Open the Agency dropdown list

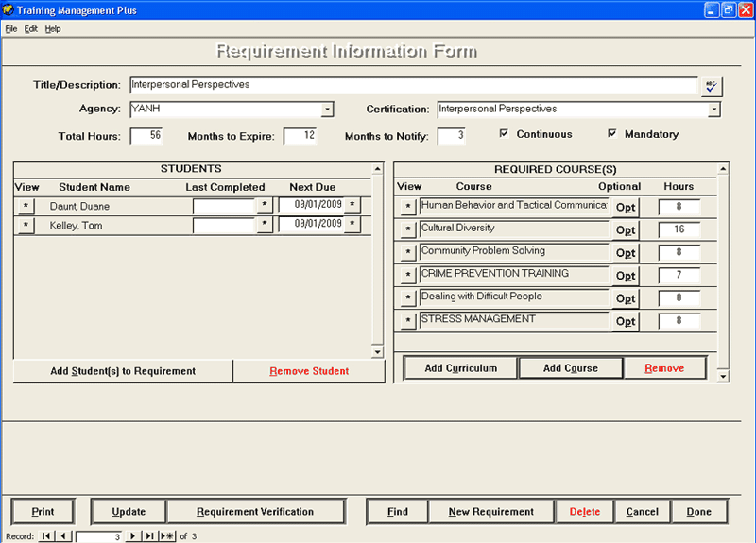[327, 110]
